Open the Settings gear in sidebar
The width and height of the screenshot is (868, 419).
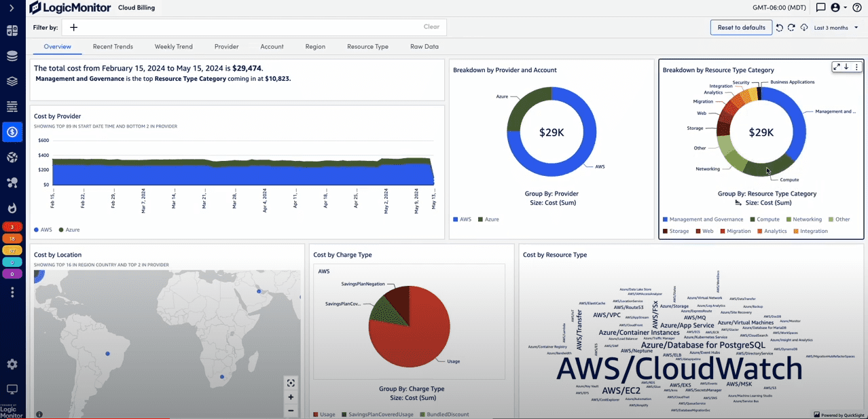coord(12,365)
